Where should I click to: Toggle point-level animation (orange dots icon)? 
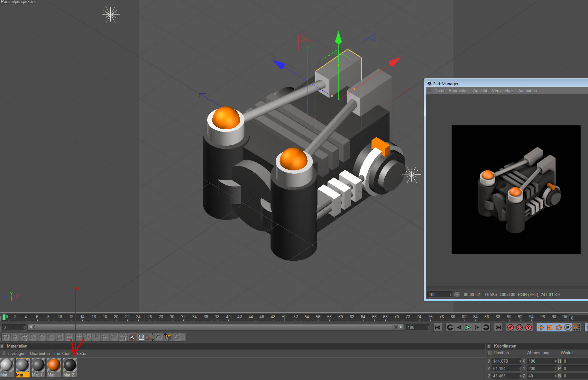(577, 327)
